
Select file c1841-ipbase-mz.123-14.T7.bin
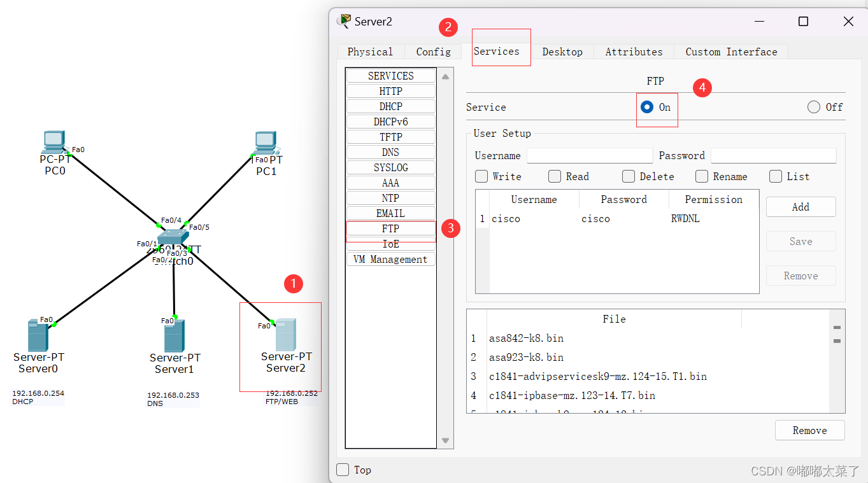pos(572,395)
